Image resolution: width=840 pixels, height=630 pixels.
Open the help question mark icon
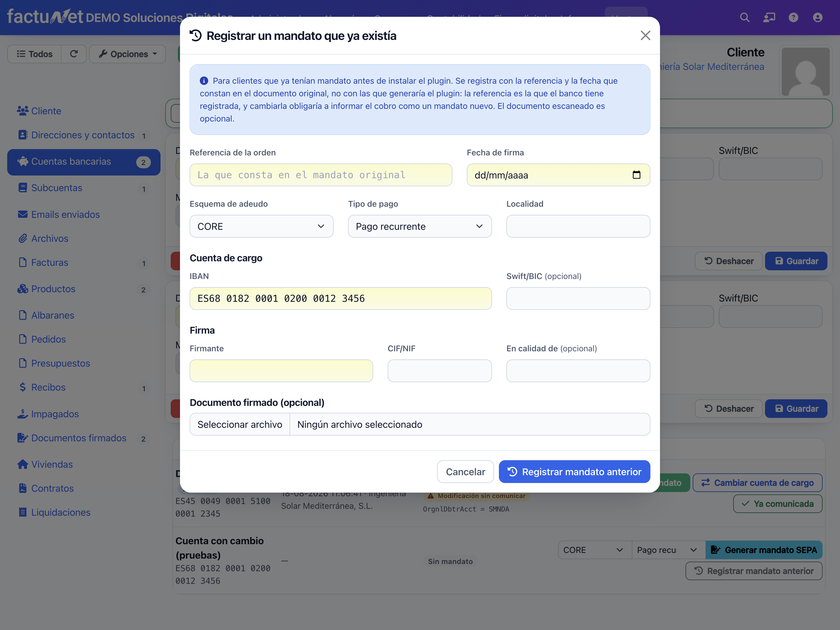(793, 17)
